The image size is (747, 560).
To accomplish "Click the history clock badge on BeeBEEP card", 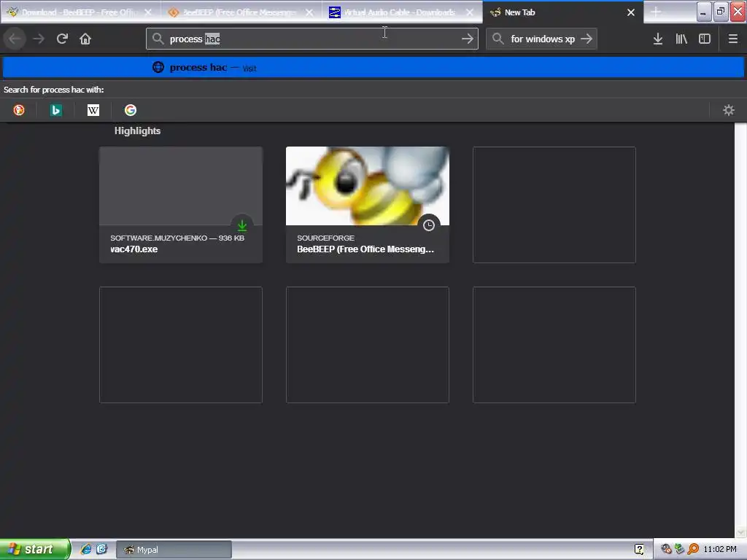I will 429,225.
